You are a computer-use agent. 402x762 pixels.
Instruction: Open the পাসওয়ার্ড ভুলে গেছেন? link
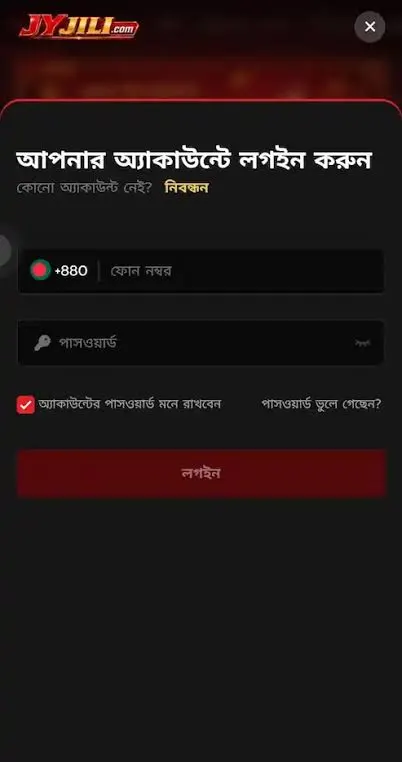[x=321, y=404]
